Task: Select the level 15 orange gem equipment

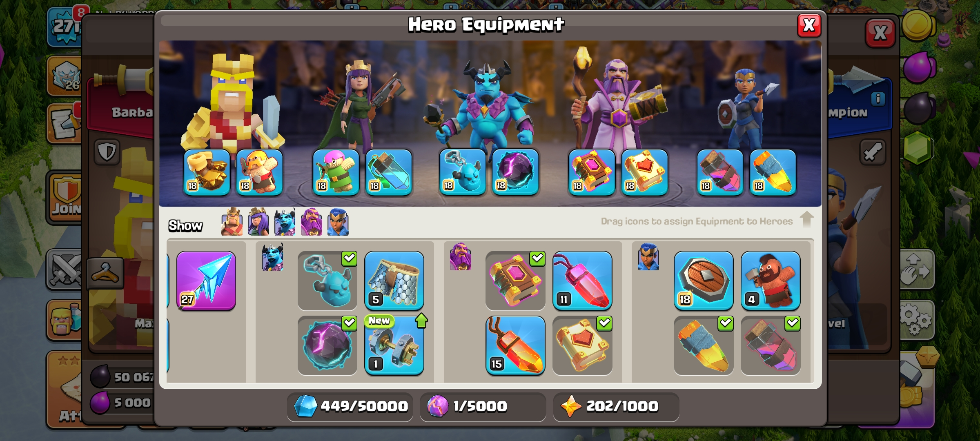Action: (515, 345)
